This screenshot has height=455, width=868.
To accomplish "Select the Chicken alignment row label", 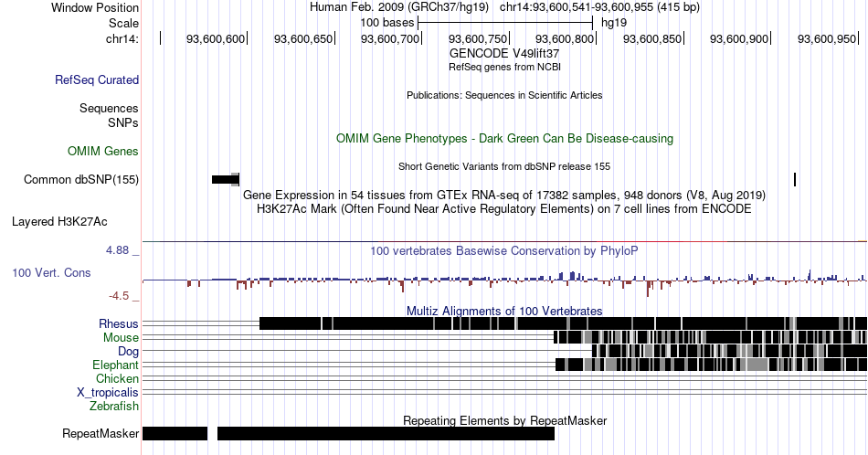I will tap(117, 378).
